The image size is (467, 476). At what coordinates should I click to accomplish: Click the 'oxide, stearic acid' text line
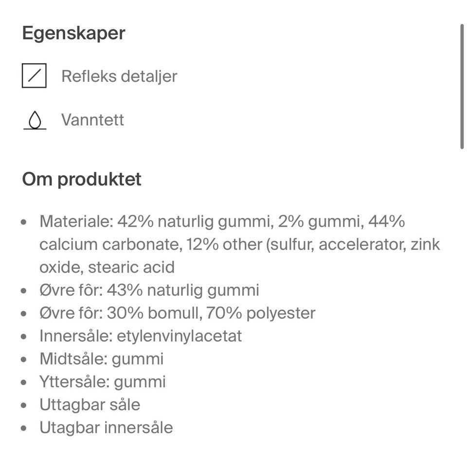tap(107, 267)
